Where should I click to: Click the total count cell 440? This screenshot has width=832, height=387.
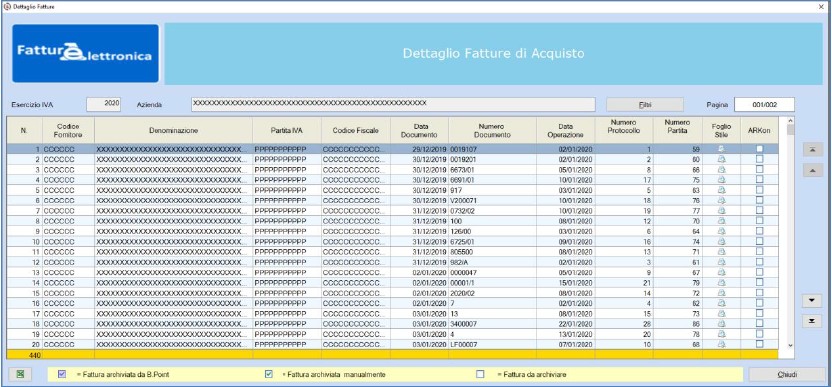24,355
